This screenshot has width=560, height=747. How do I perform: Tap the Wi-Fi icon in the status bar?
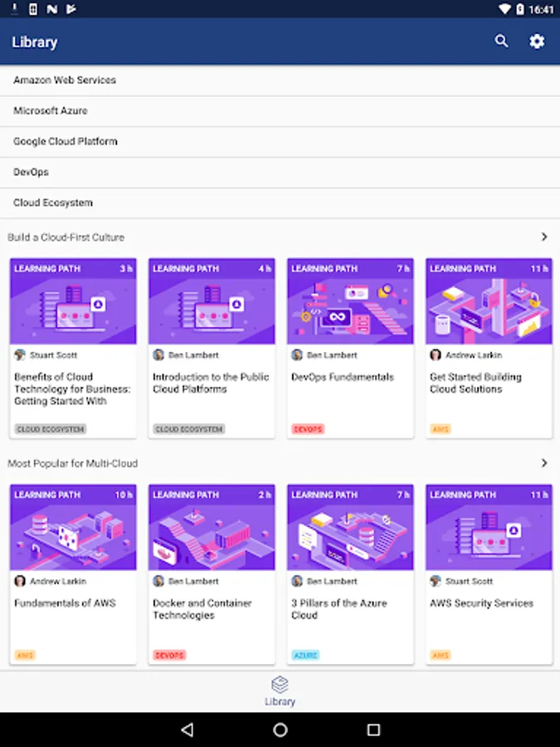tap(504, 9)
